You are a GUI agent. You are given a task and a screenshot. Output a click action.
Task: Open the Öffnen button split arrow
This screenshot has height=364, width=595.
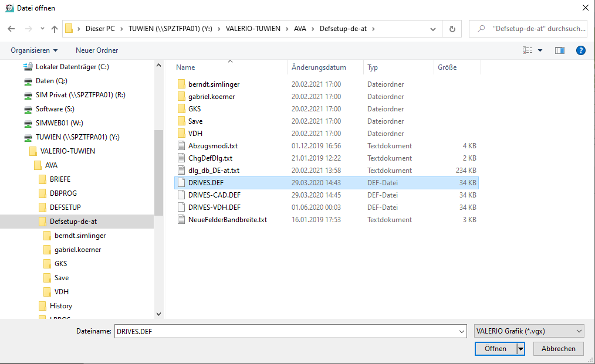(520, 349)
